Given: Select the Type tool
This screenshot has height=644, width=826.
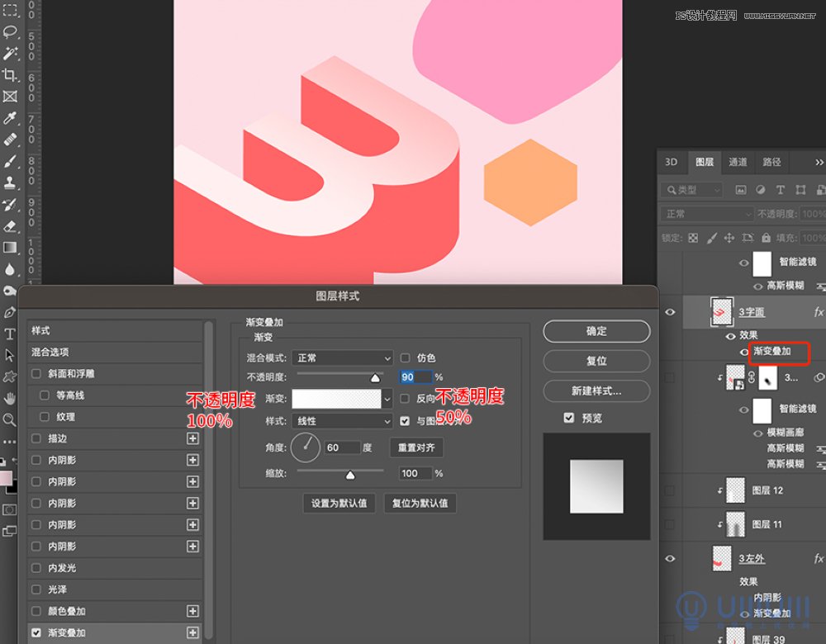Looking at the screenshot, I should 10,334.
